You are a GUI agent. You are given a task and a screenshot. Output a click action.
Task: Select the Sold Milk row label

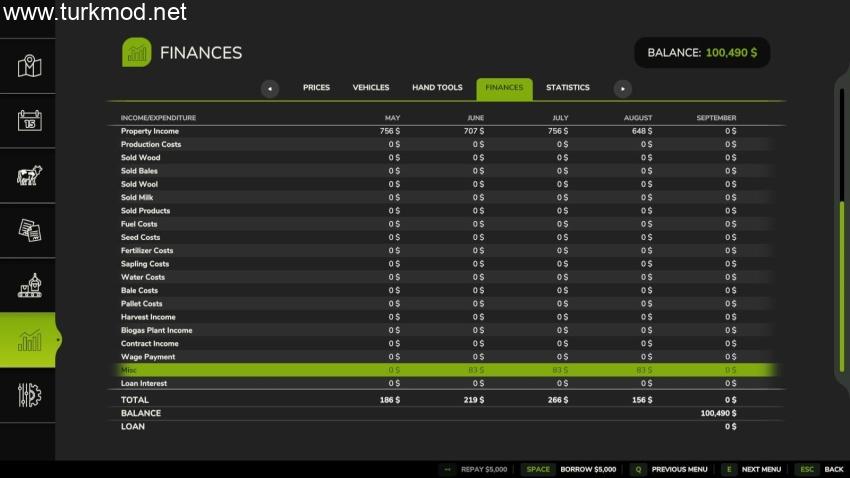coord(137,197)
